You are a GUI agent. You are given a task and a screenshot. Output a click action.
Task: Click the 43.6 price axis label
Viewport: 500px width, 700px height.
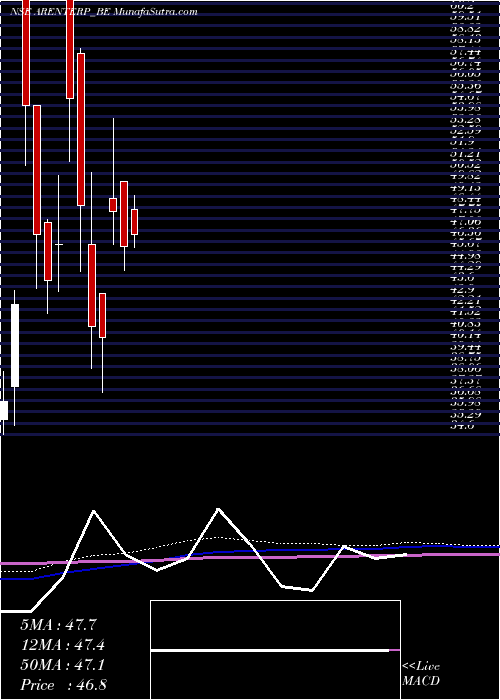(x=462, y=278)
